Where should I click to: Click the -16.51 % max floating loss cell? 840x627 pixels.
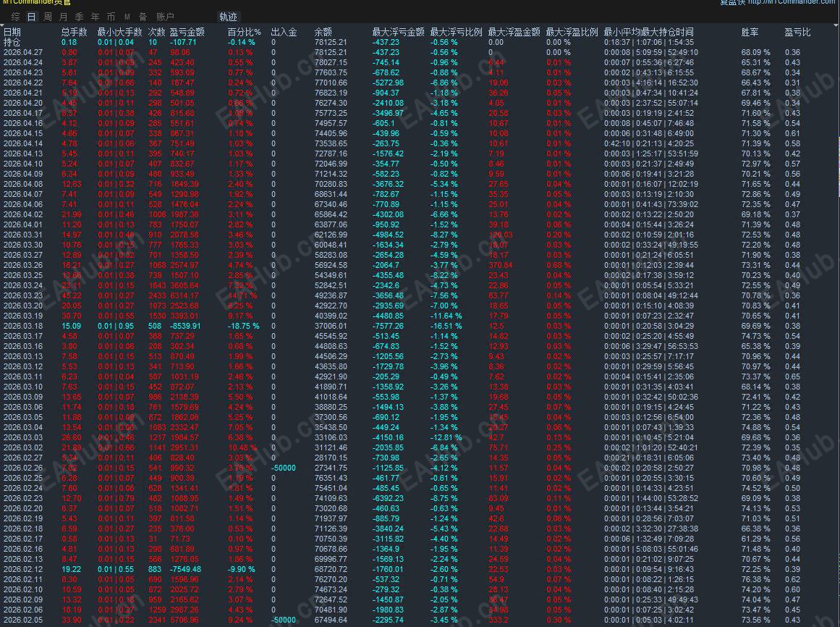click(446, 326)
